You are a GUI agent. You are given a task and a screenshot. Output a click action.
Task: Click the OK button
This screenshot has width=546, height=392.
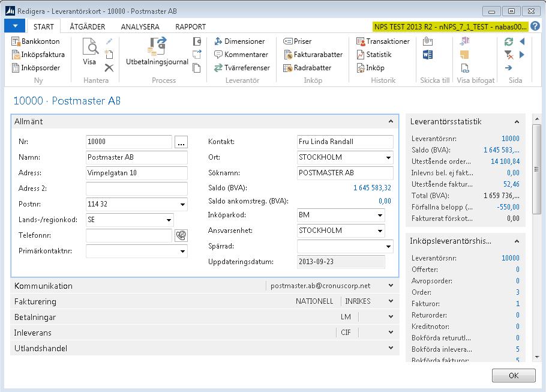[514, 375]
